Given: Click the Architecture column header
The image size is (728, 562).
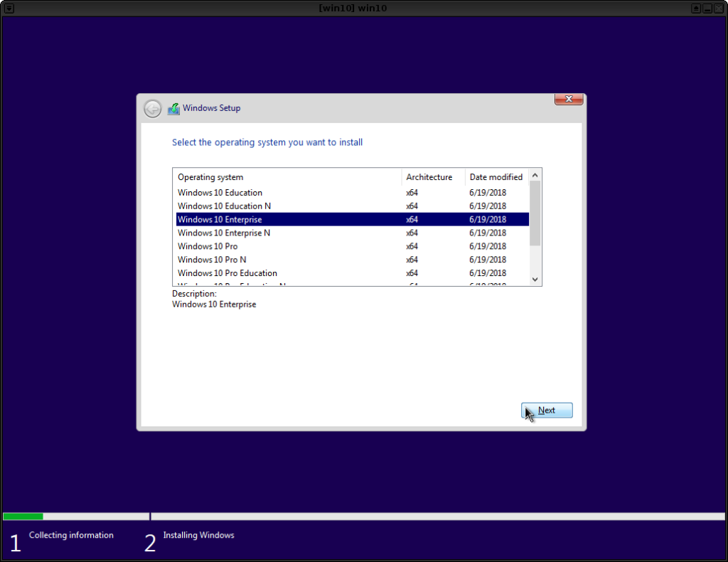Looking at the screenshot, I should click(x=433, y=177).
